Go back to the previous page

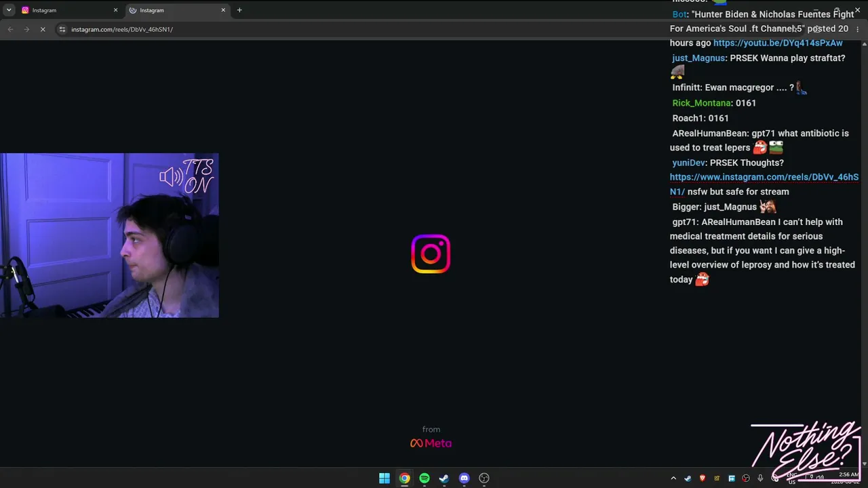tap(10, 29)
